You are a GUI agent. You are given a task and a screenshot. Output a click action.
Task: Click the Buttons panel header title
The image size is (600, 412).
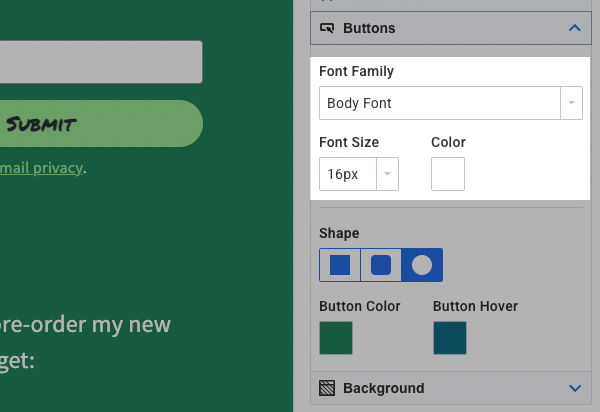click(x=369, y=28)
